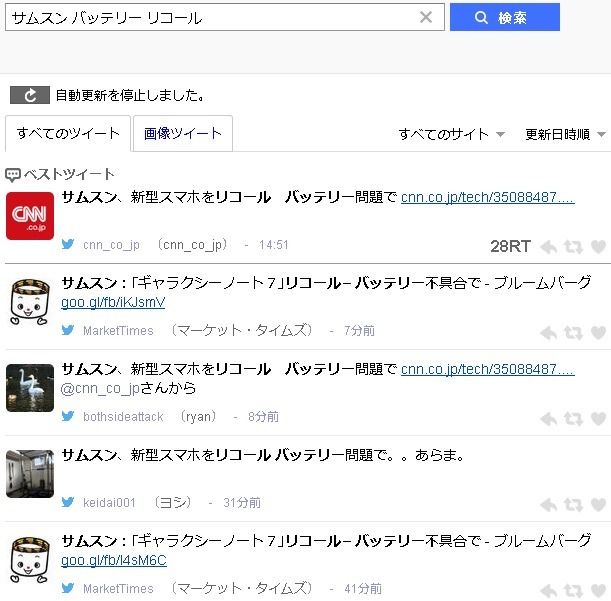Reply to the MarketTimes 41分前 tweet

coord(549,591)
